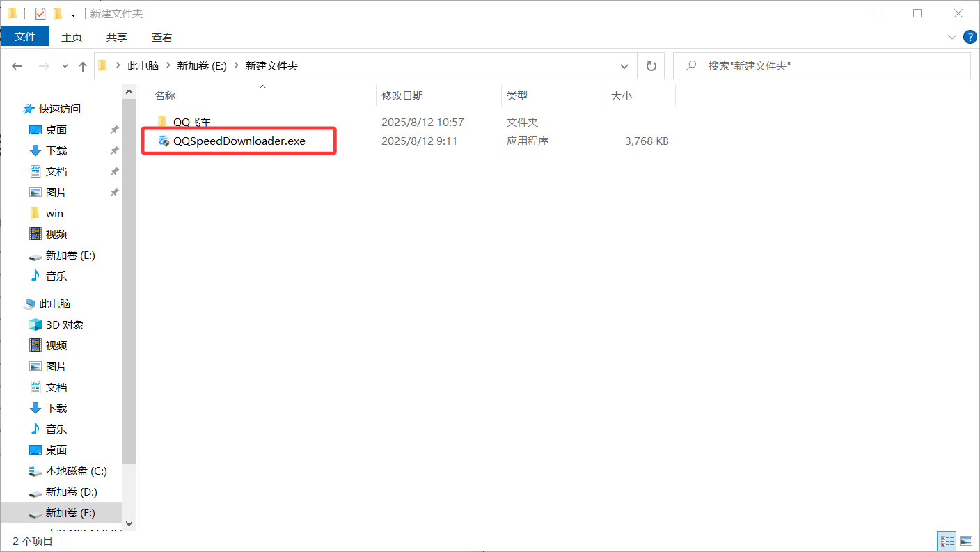Select 快速访问 in the navigation pane
The image size is (980, 552).
(x=60, y=109)
